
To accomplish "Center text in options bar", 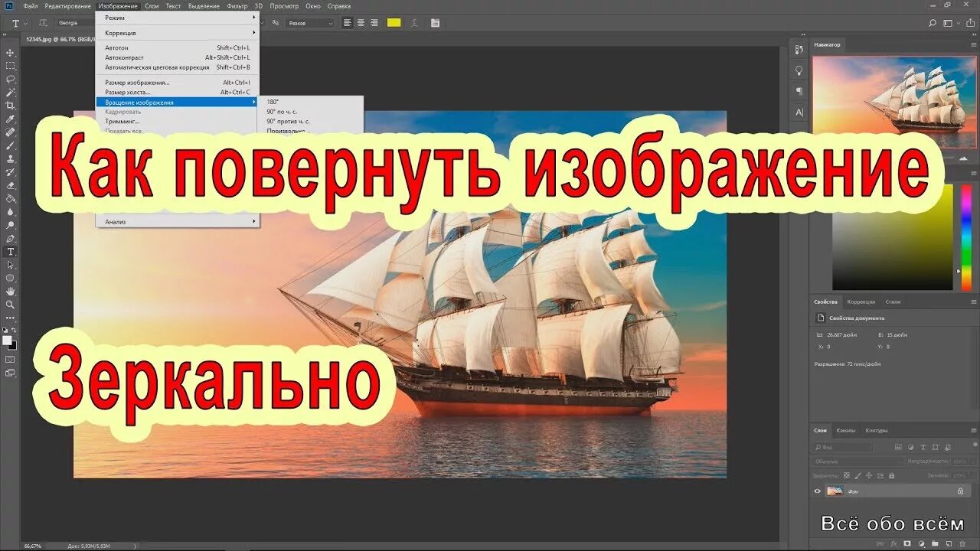I will [359, 23].
